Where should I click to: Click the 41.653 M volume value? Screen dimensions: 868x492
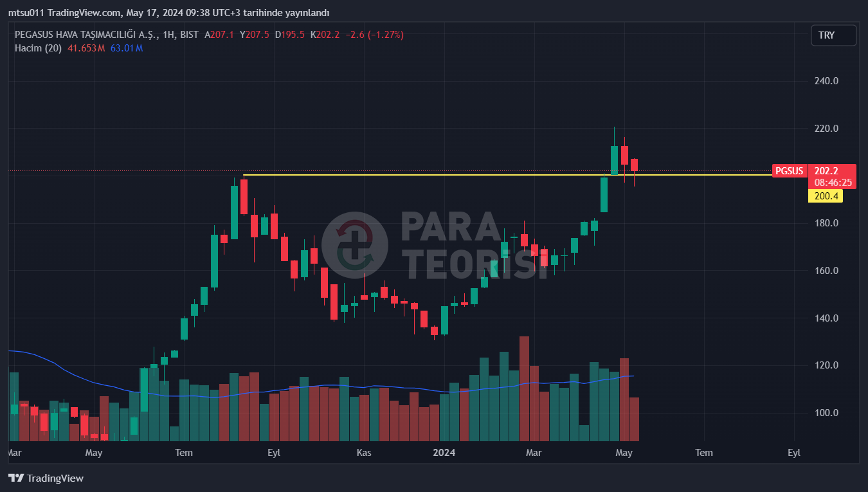[x=86, y=48]
